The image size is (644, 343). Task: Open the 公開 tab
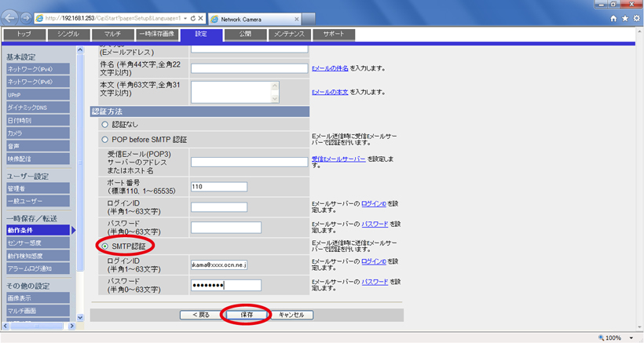point(246,35)
